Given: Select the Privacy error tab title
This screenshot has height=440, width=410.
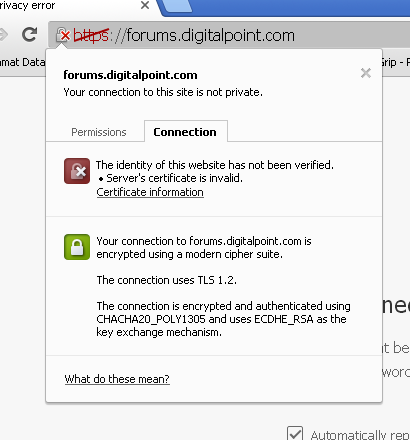Looking at the screenshot, I should point(27,5).
